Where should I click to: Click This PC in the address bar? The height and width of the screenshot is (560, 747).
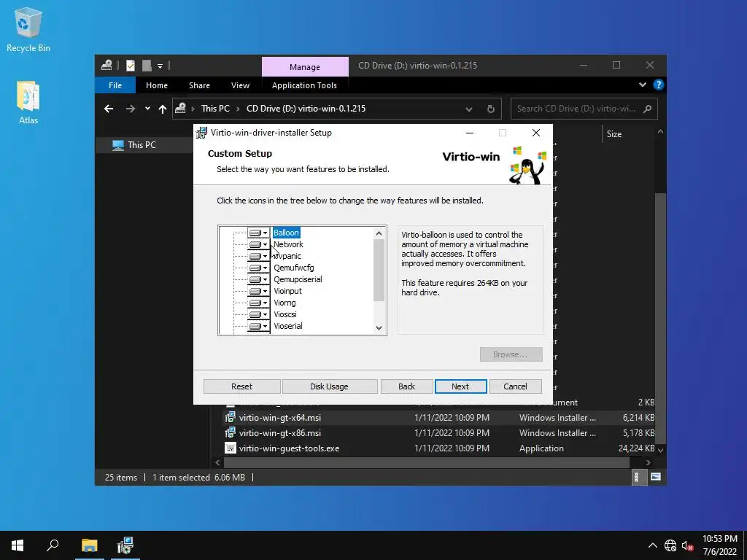tap(215, 109)
